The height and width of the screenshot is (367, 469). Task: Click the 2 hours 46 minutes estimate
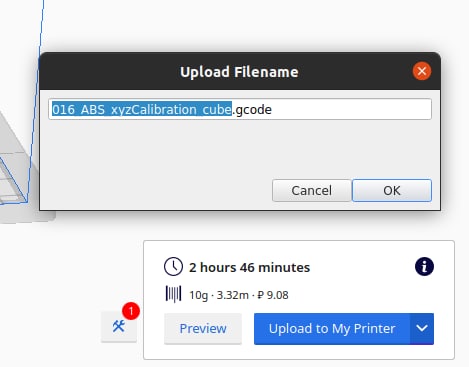click(x=249, y=267)
